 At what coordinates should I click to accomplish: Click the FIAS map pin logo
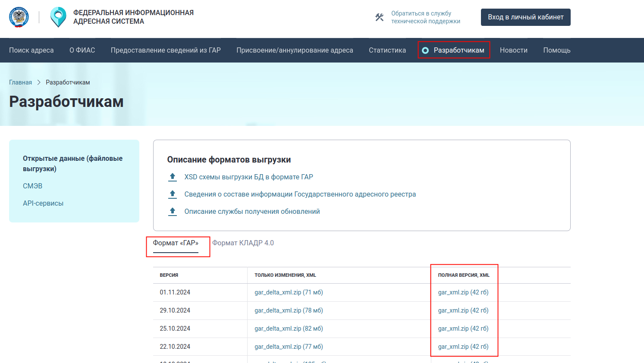(x=58, y=17)
